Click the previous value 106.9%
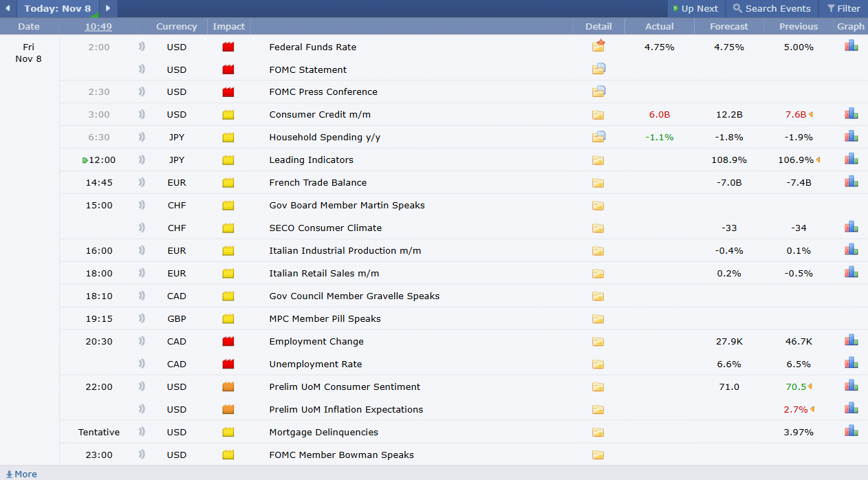Screen dimensions: 868x480 [x=796, y=160]
